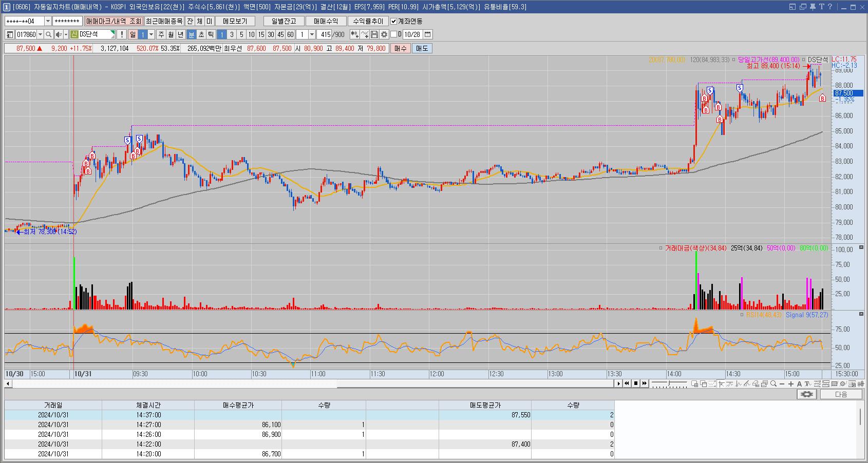Open the calendar date picker icon

point(428,34)
